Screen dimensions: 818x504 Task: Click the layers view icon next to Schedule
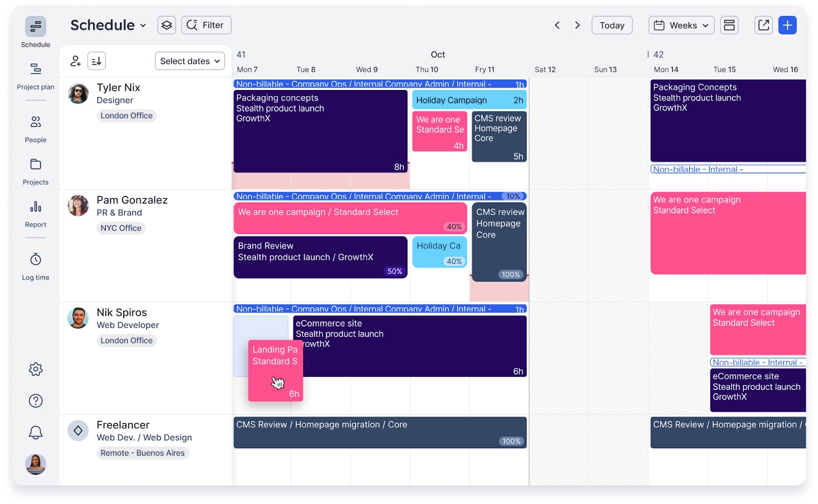point(167,25)
